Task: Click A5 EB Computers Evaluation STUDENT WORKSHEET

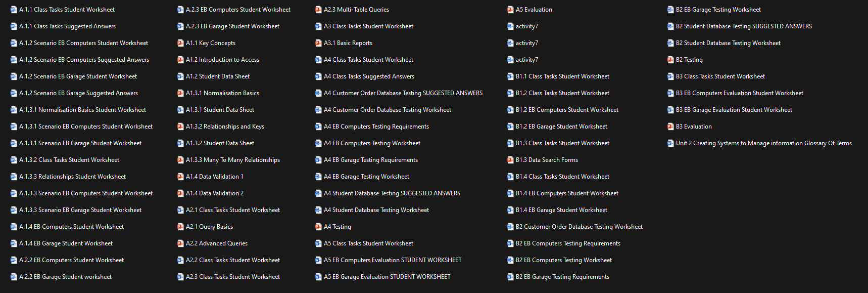Action: pos(393,260)
